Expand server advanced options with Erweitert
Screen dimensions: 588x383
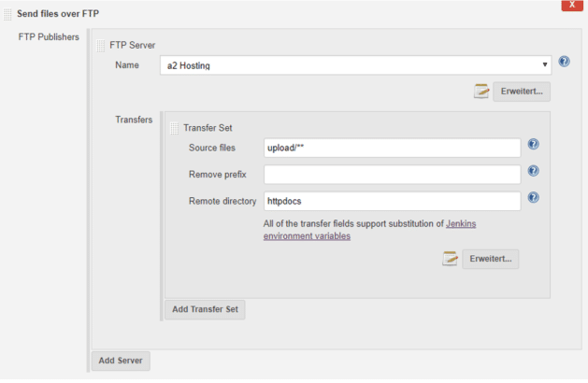pyautogui.click(x=522, y=92)
